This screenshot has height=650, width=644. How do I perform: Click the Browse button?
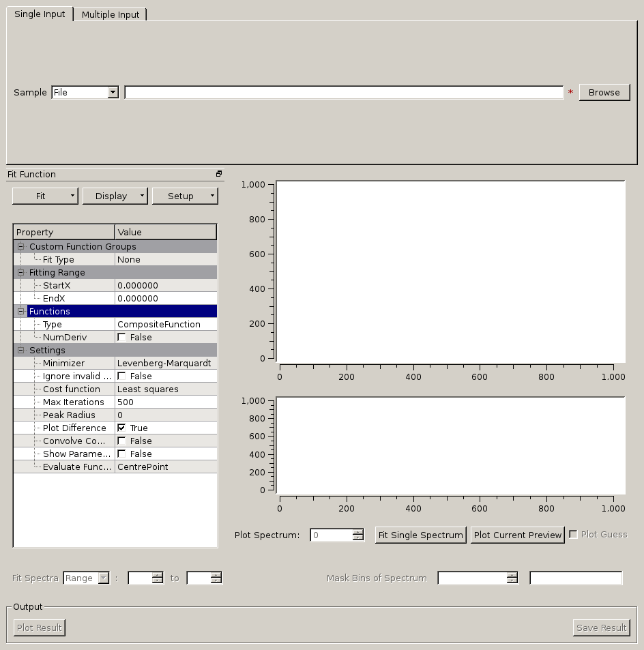[x=604, y=93]
